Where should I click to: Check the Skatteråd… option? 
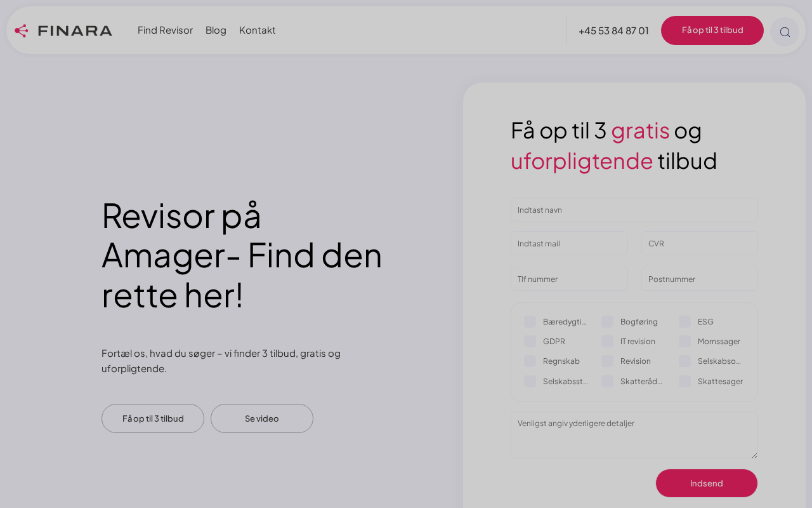point(608,382)
